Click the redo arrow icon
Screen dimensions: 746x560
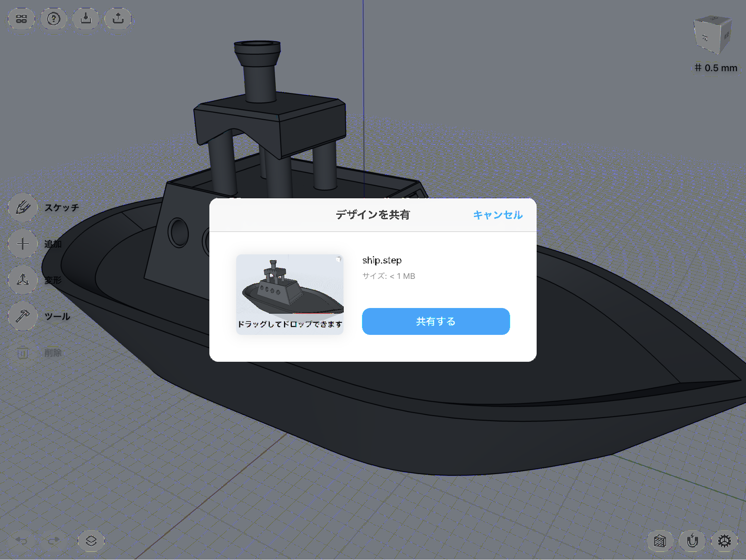tap(54, 541)
